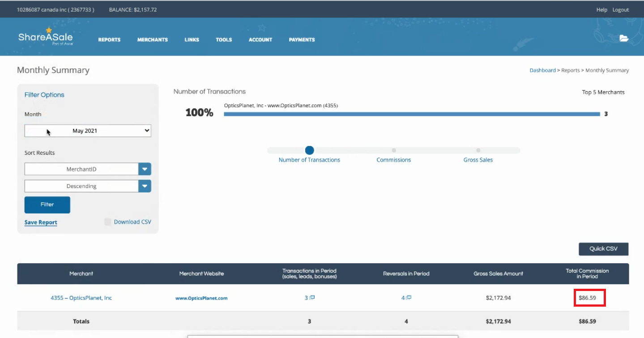Click the account name 10286087 canada inc
This screenshot has height=338, width=644.
click(55, 10)
